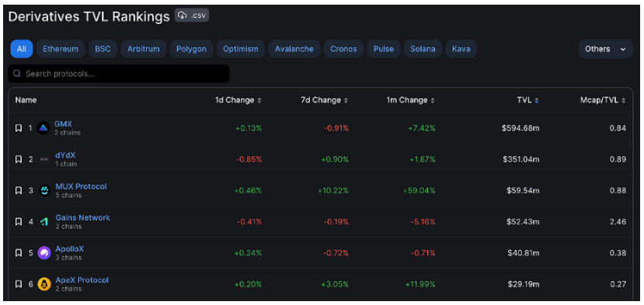
Task: Sort by 7d Change column
Action: tap(325, 100)
